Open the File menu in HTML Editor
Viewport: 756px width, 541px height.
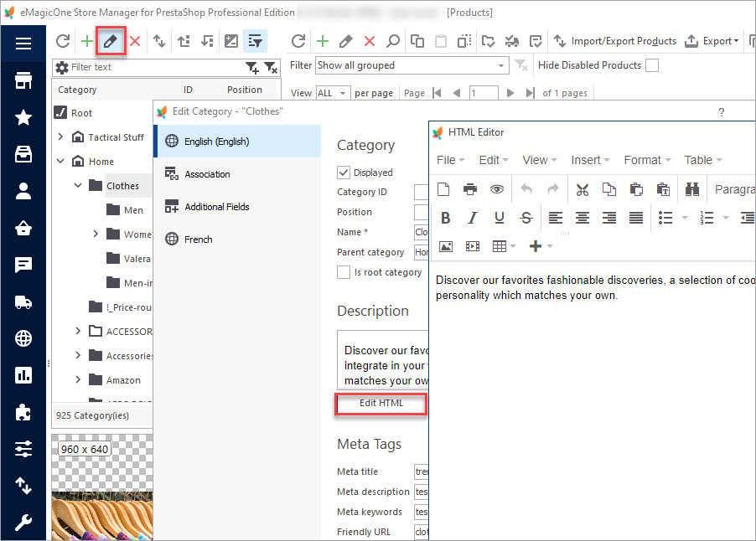pyautogui.click(x=450, y=160)
